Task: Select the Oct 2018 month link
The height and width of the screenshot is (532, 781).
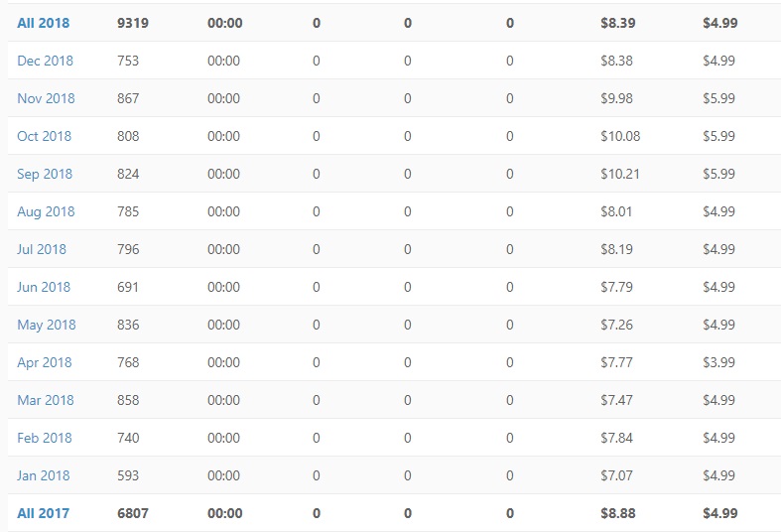Action: coord(45,136)
